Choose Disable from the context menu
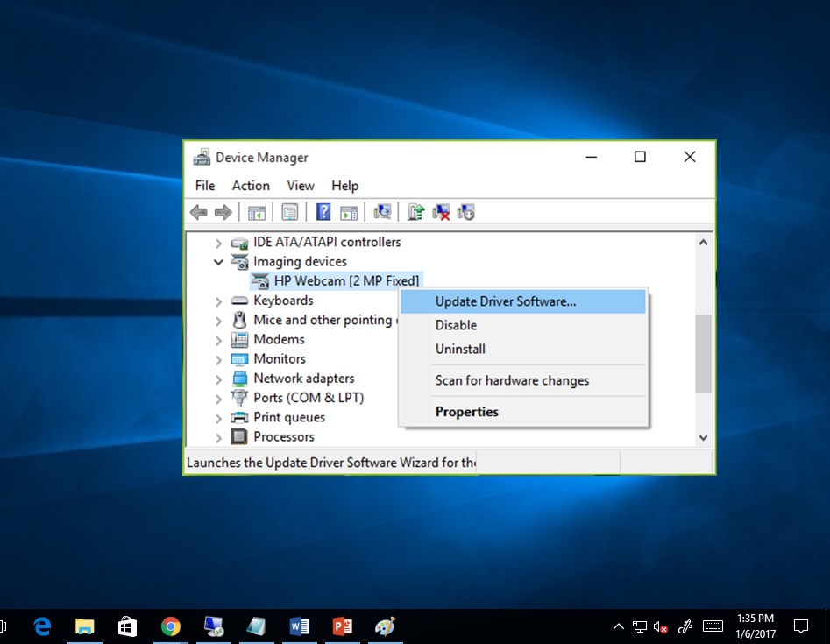The height and width of the screenshot is (644, 830). (523, 325)
